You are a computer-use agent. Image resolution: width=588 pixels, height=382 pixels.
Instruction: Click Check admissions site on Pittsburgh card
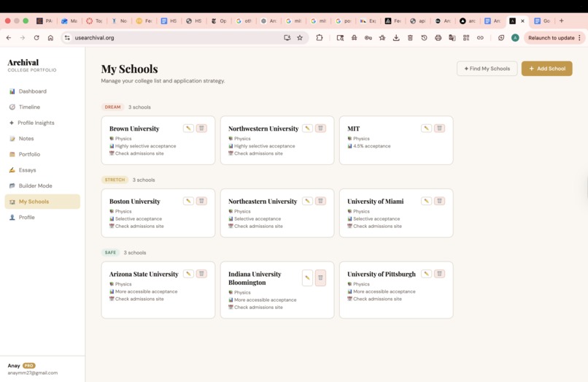pos(377,299)
